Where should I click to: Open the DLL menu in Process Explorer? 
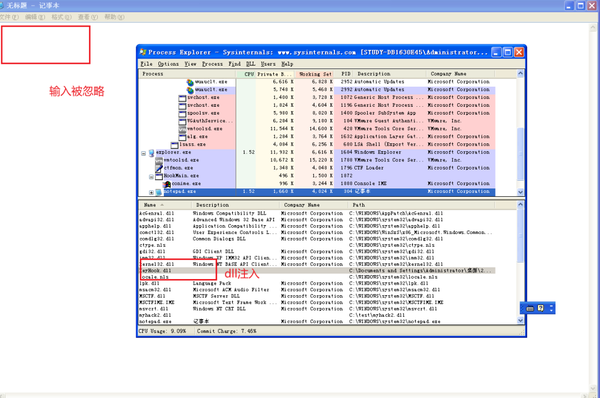click(x=251, y=64)
